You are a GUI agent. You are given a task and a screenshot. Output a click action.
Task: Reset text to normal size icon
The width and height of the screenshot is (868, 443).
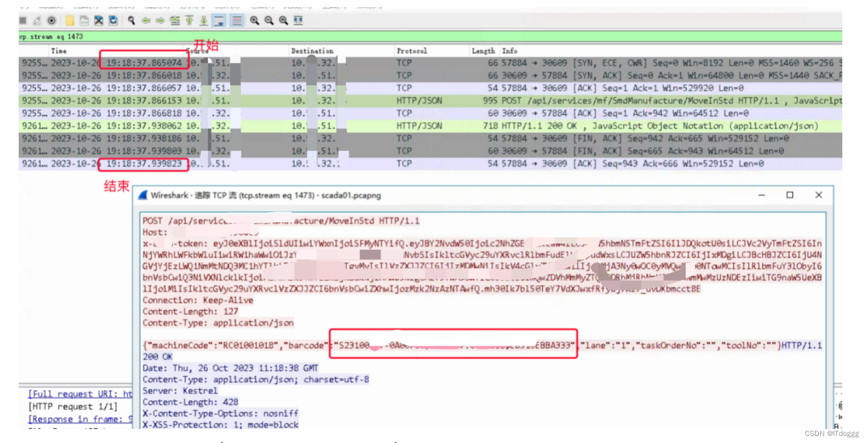(283, 20)
